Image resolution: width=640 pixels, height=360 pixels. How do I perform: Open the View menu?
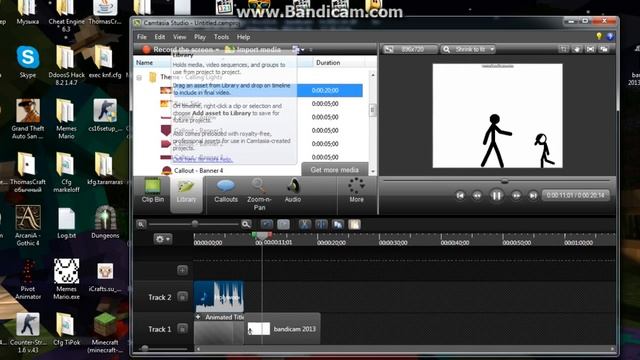pyautogui.click(x=179, y=37)
